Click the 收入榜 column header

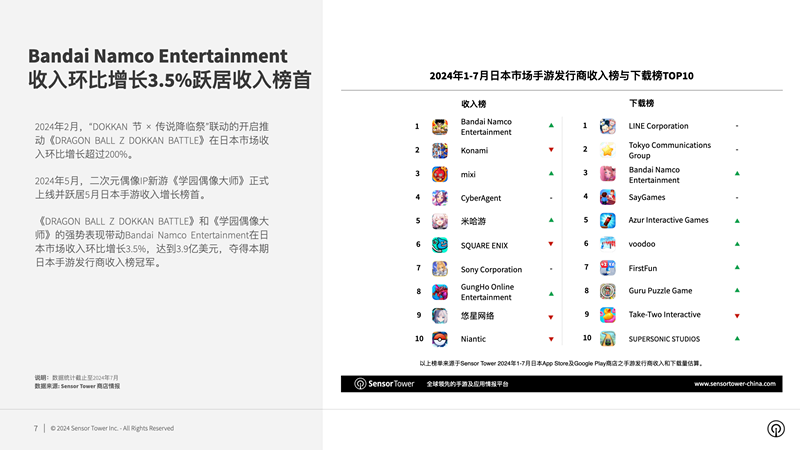point(473,104)
